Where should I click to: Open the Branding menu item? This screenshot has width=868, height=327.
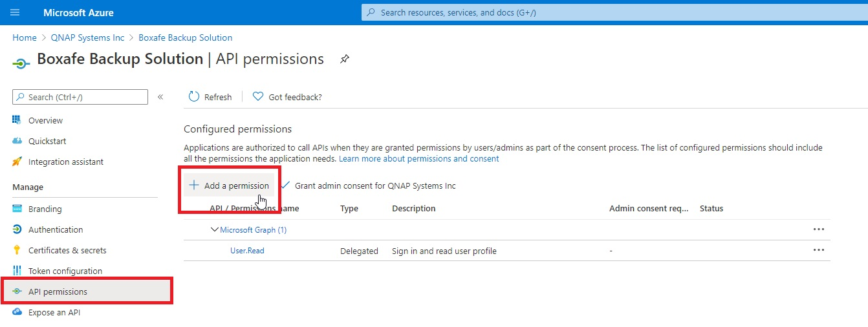(45, 209)
